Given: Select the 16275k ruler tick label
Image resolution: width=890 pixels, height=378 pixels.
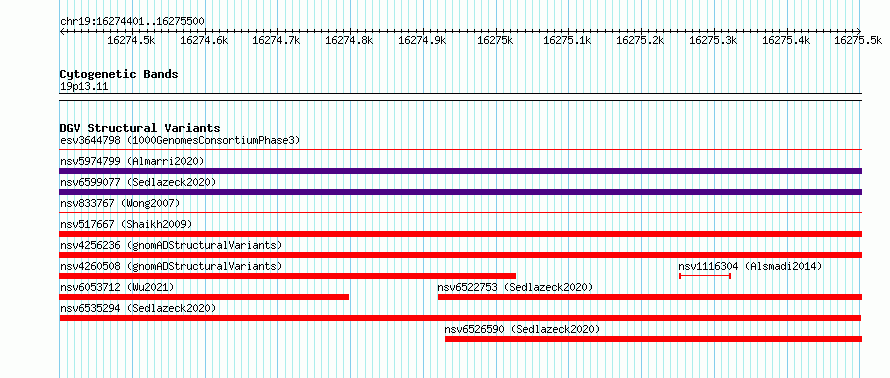Looking at the screenshot, I should (x=495, y=40).
